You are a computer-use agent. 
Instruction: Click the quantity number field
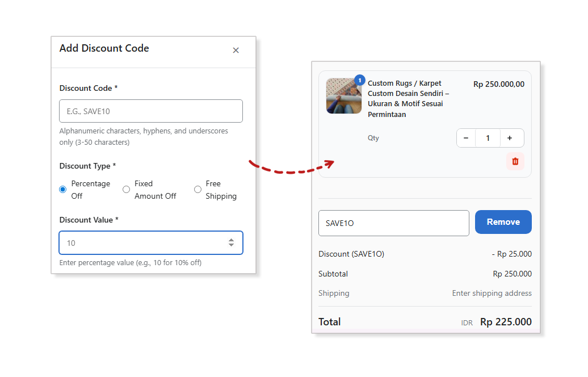point(488,138)
